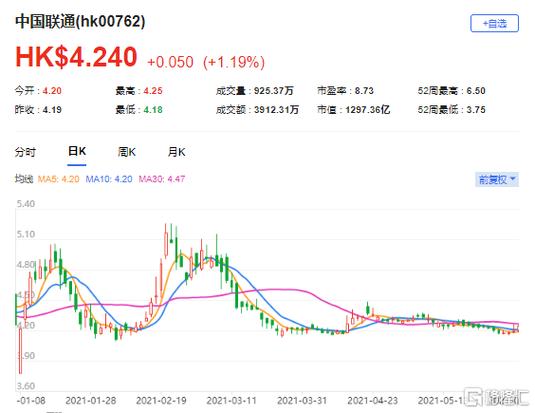Image resolution: width=535 pixels, height=413 pixels.
Task: Click the 成交量 value 925.37万
Action: [274, 91]
